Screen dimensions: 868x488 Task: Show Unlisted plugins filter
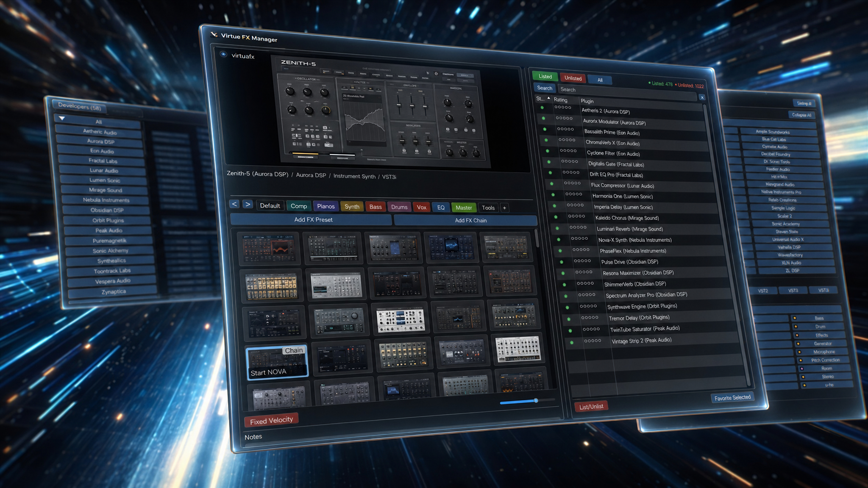point(573,78)
